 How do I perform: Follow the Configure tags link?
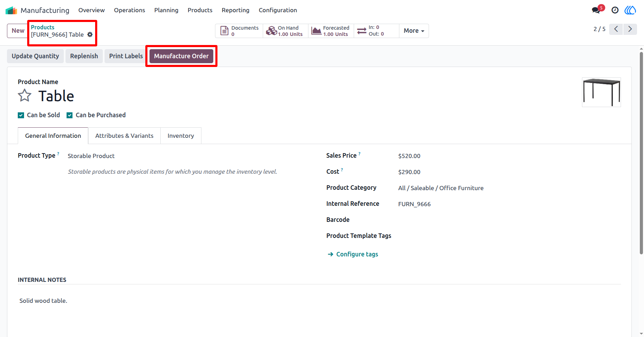point(353,254)
